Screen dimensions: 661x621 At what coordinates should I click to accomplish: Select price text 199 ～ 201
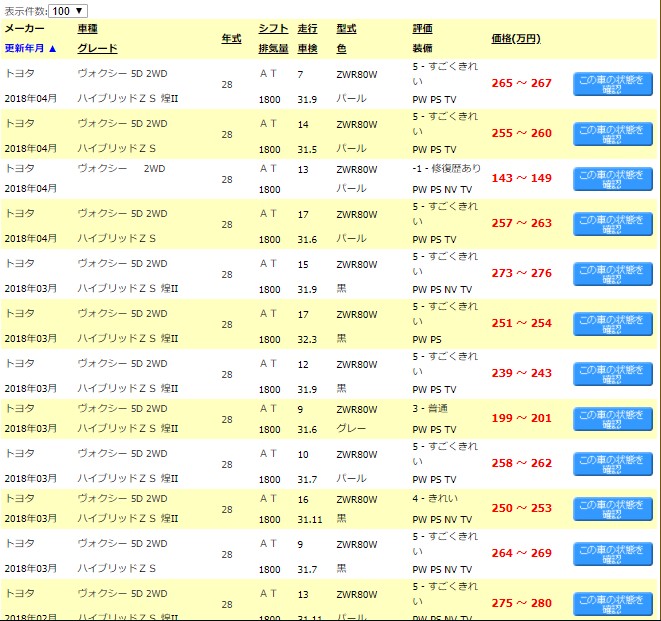pyautogui.click(x=521, y=418)
